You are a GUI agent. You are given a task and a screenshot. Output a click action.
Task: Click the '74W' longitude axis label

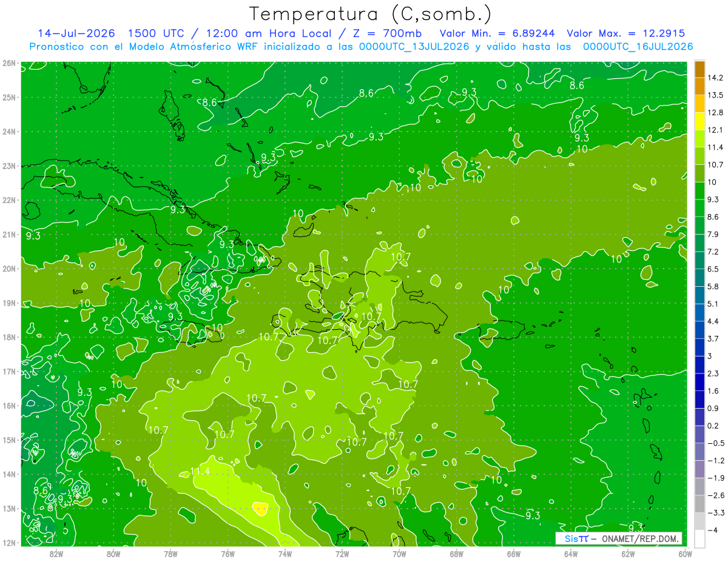pyautogui.click(x=285, y=554)
